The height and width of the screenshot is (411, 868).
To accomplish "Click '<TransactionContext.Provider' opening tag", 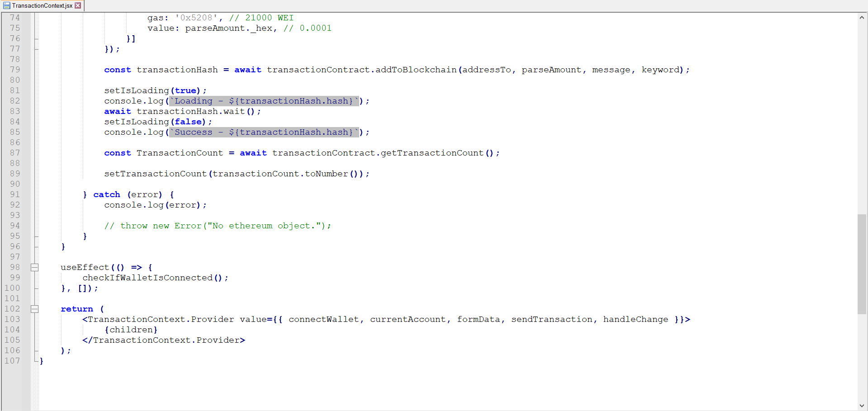I will pos(158,319).
